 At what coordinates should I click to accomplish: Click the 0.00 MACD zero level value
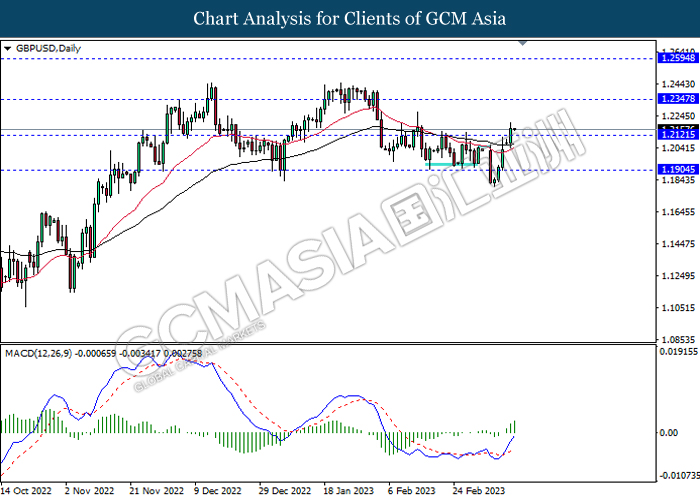668,432
